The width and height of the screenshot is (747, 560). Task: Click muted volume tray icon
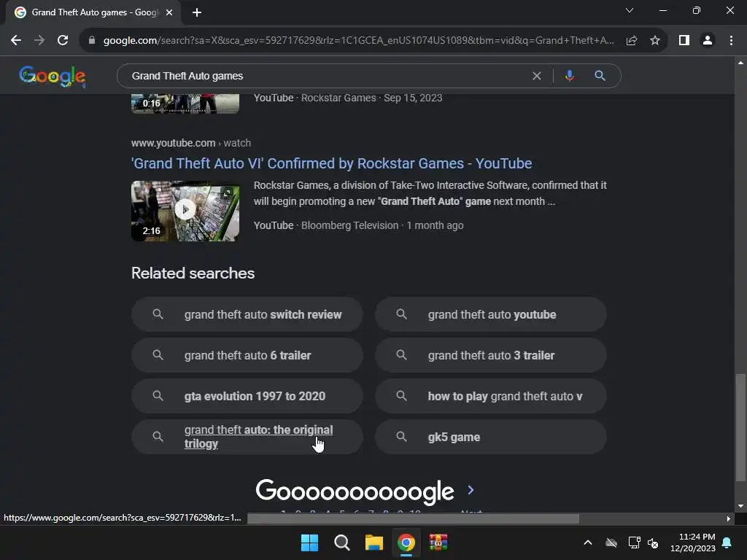pos(653,542)
